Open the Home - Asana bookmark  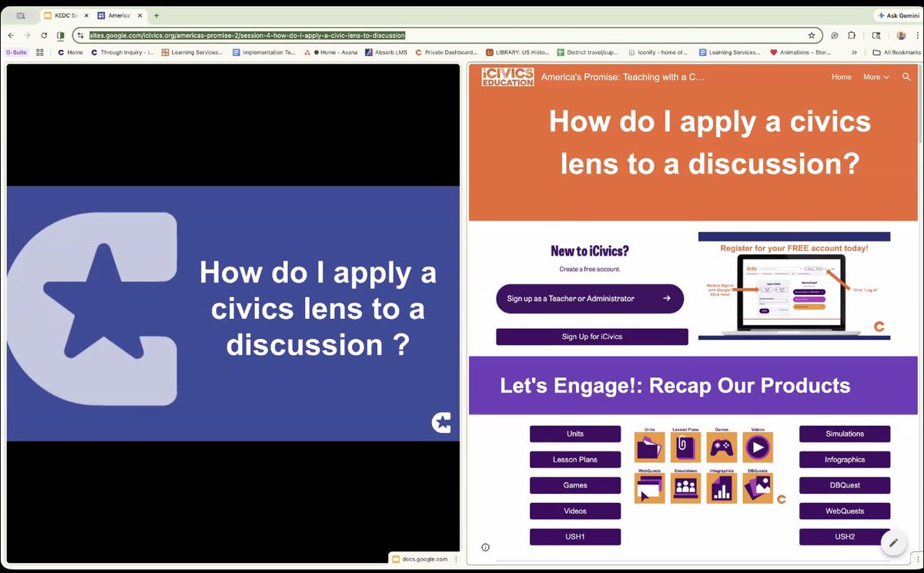(x=331, y=52)
